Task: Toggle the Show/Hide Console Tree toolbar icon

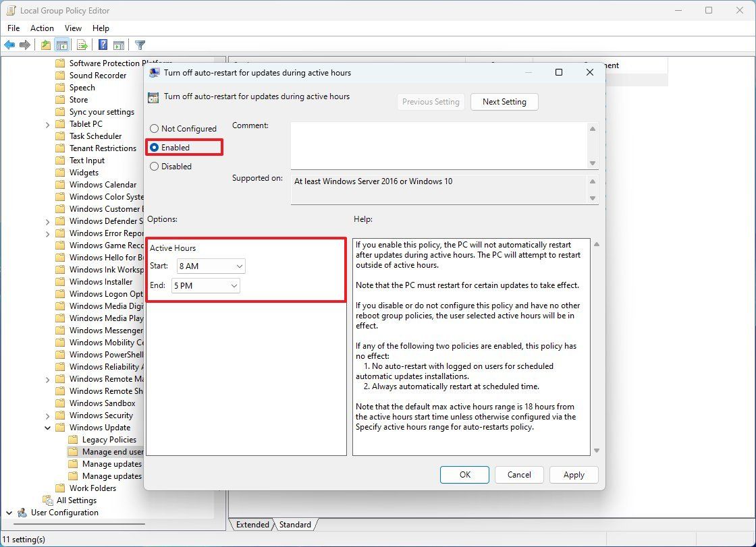Action: [x=62, y=45]
